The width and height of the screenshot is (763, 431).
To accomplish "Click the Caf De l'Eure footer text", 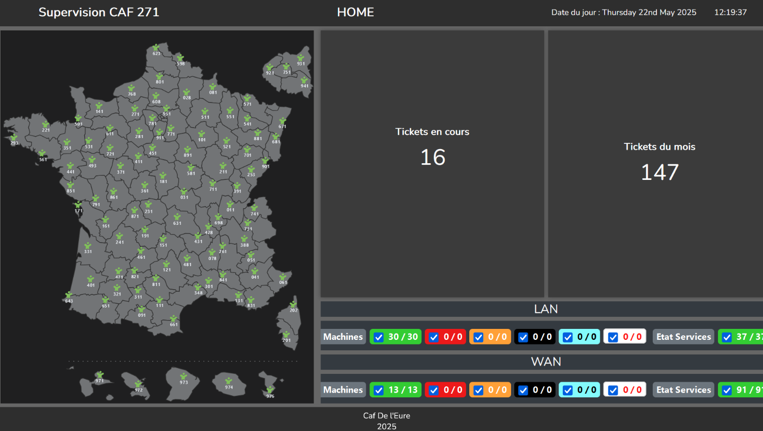I will (x=386, y=416).
